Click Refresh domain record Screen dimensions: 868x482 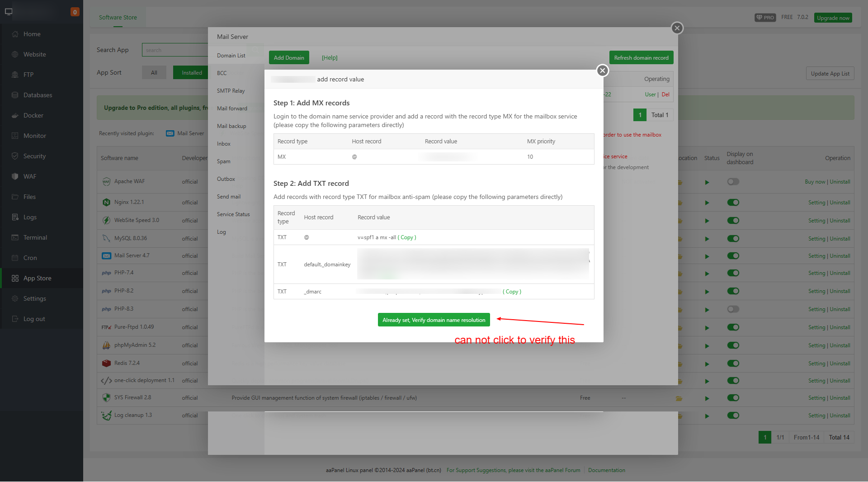[x=641, y=58]
